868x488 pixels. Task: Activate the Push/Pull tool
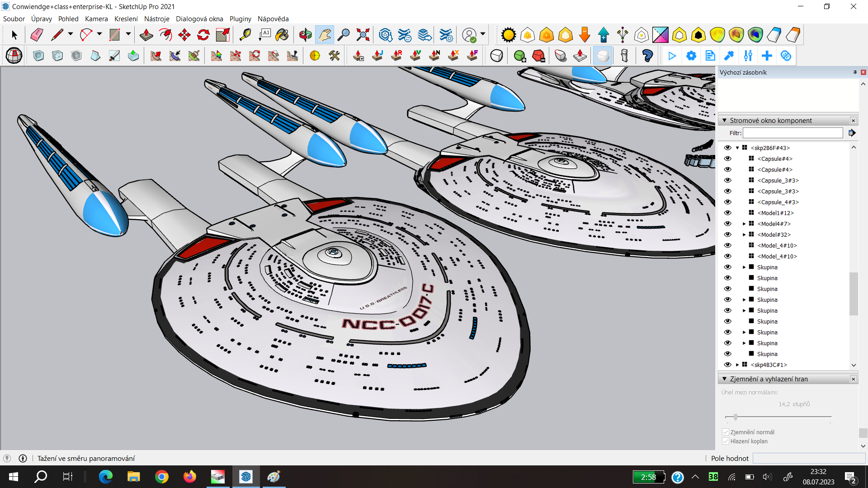[146, 35]
